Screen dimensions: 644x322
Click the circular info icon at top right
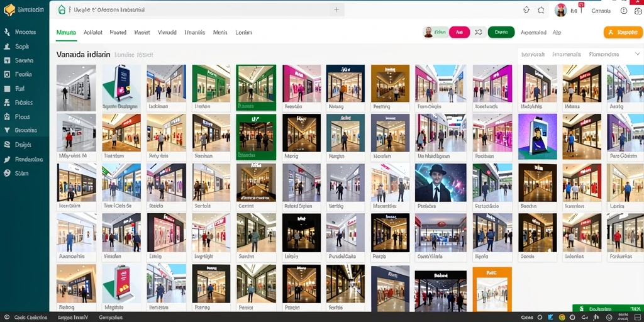624,11
